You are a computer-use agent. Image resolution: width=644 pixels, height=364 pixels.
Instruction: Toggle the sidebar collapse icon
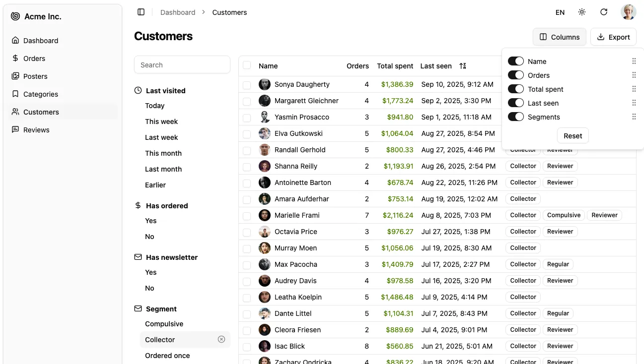(x=141, y=12)
